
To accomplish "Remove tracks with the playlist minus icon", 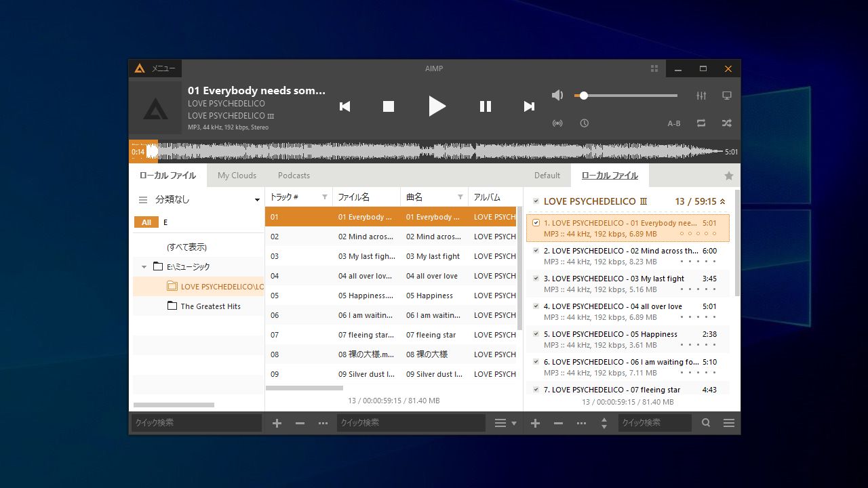I will click(558, 423).
